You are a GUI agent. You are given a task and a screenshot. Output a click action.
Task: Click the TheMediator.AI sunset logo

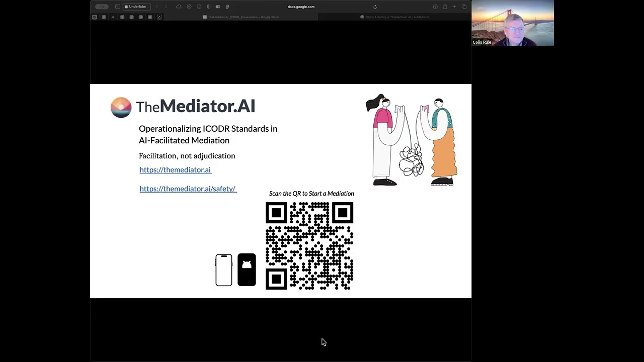pyautogui.click(x=121, y=107)
